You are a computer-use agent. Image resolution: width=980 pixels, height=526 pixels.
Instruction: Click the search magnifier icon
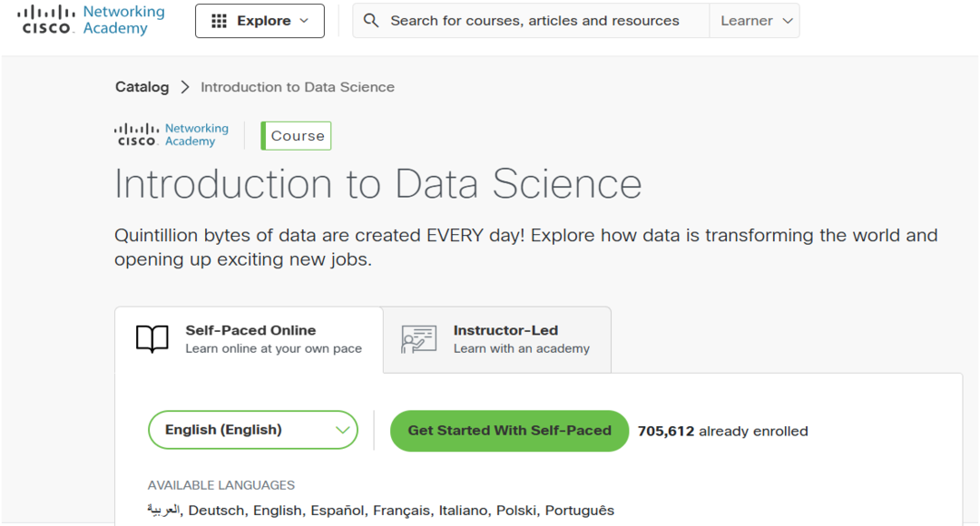(x=370, y=21)
